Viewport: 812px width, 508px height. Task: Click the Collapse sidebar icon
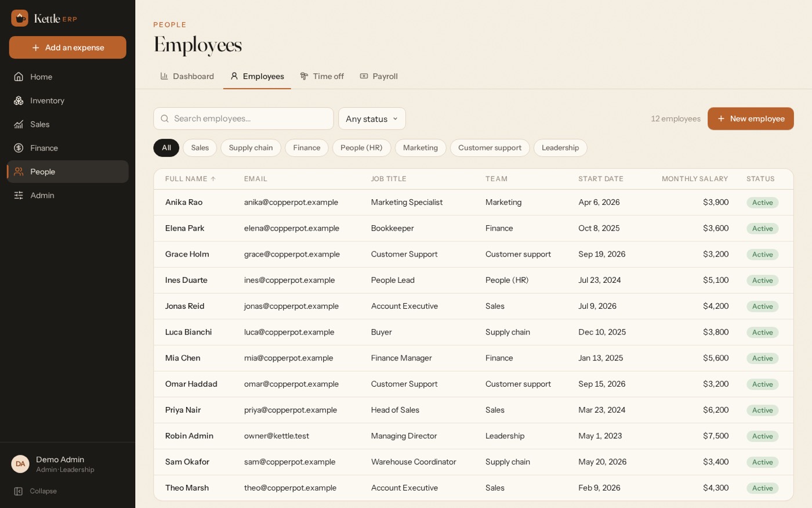[x=19, y=491]
